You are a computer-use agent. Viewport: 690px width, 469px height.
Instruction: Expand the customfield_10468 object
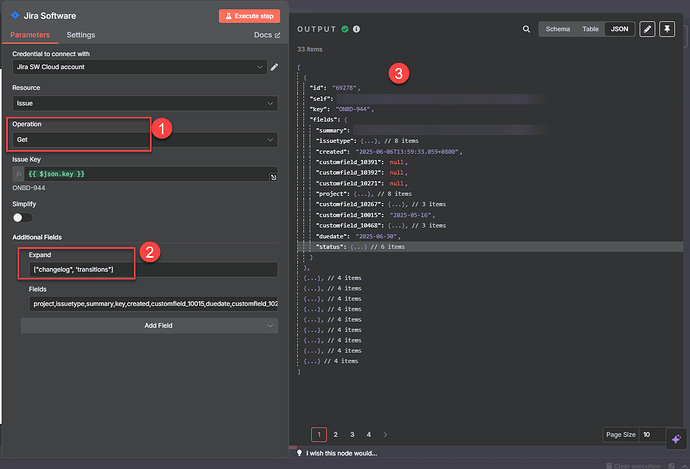coord(396,226)
